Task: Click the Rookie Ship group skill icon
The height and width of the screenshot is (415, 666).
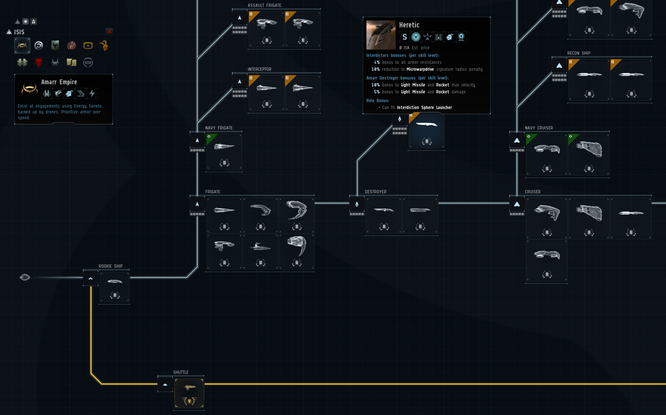Action: point(90,278)
